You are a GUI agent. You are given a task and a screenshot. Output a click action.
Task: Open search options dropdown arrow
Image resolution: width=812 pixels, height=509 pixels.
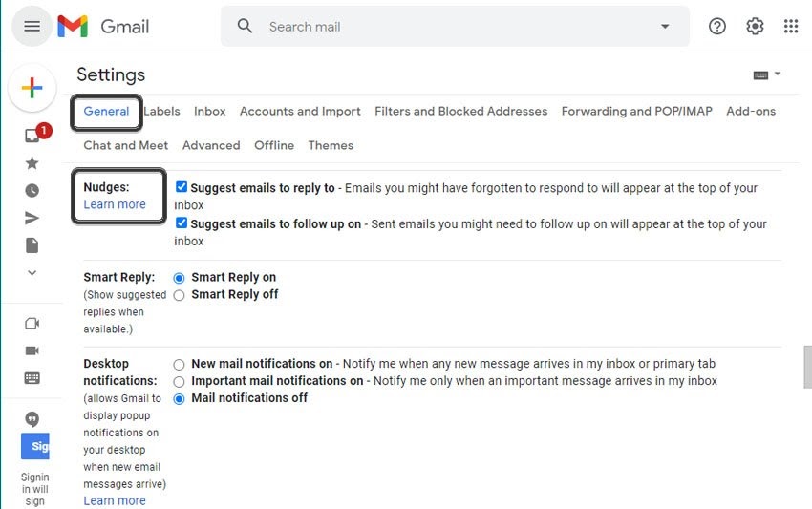(x=665, y=27)
